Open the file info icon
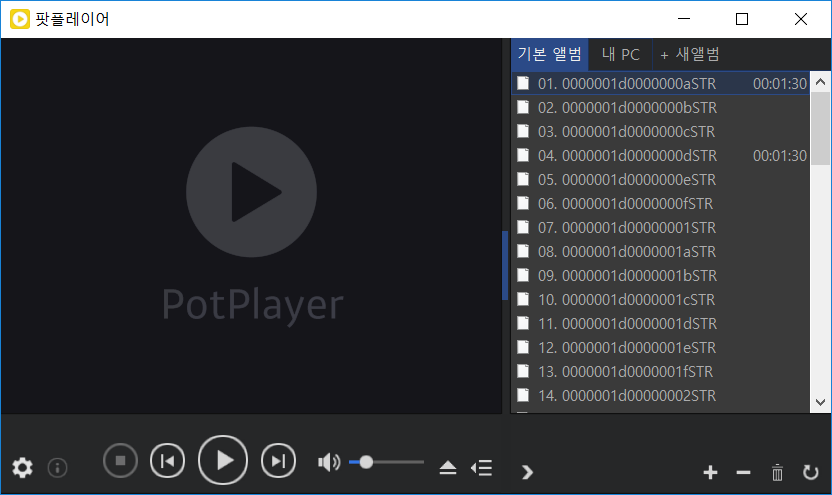 point(57,467)
